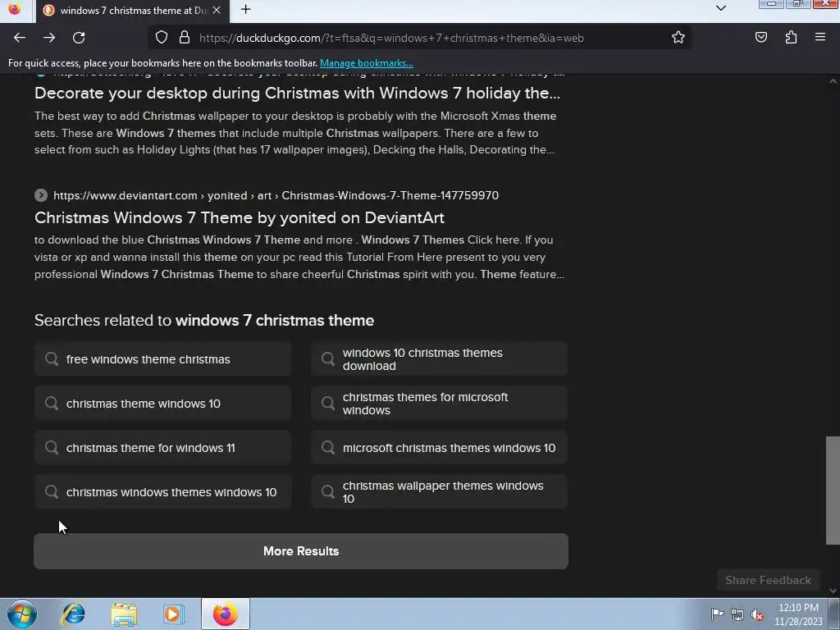Open Christmas Windows 7 Theme by yonited result
Viewport: 840px width, 630px height.
(240, 218)
